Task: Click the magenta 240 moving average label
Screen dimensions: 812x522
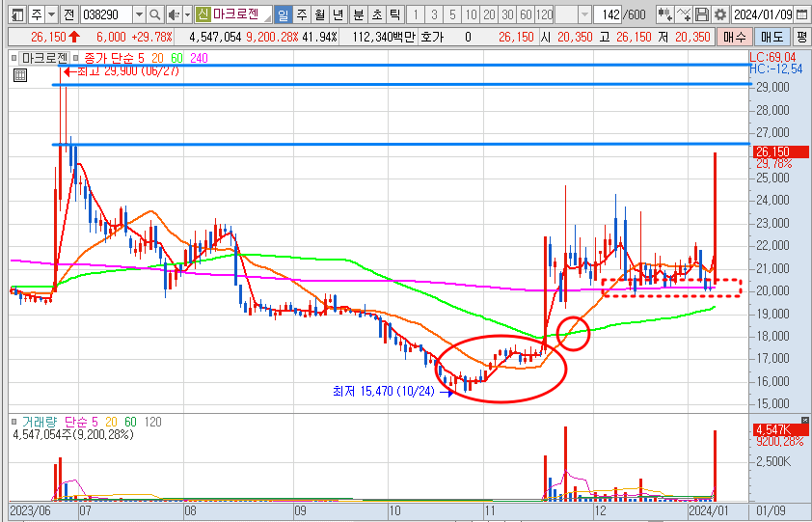Action: (199, 58)
